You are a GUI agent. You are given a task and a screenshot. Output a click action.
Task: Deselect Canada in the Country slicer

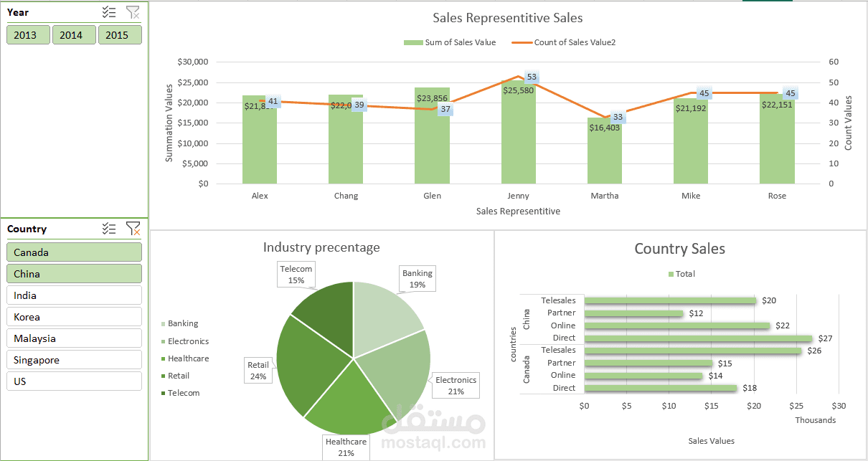coord(74,252)
